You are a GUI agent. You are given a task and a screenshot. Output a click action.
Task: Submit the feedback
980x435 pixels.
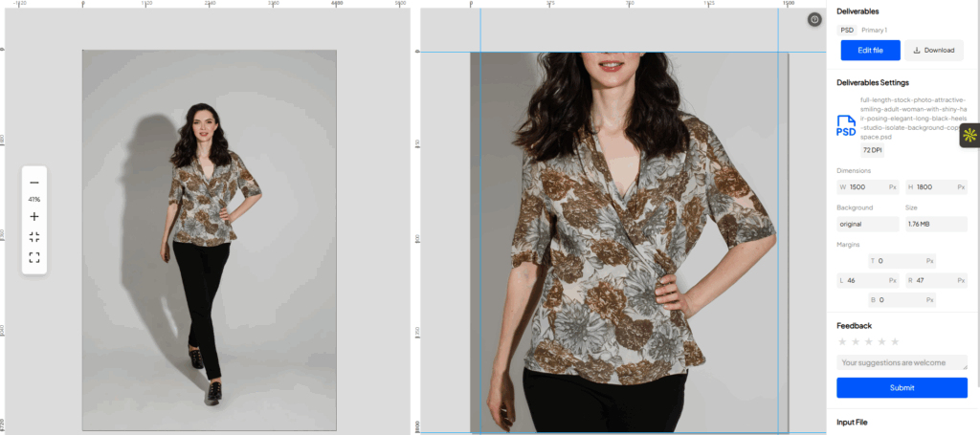(x=902, y=387)
